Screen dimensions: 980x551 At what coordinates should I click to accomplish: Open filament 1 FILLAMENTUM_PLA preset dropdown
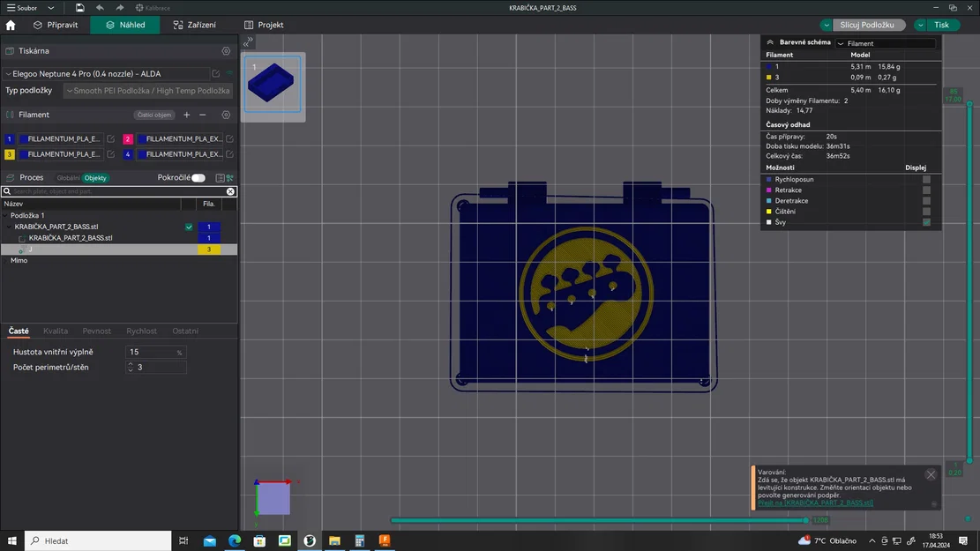(60, 138)
